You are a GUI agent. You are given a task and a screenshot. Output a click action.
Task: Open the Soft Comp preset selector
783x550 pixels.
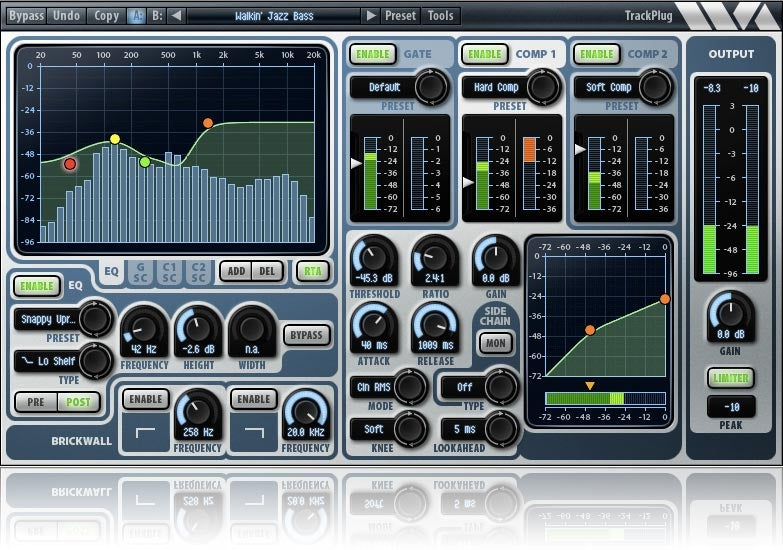click(608, 87)
